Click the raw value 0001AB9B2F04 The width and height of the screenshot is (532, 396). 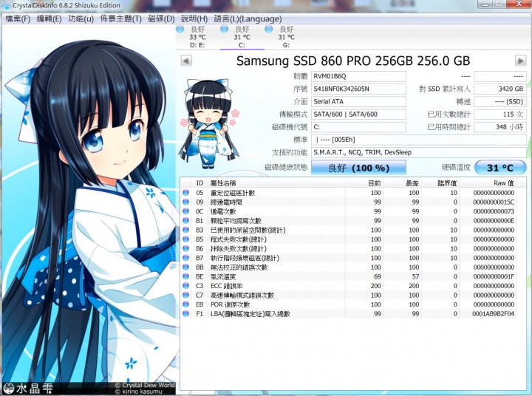coord(494,314)
